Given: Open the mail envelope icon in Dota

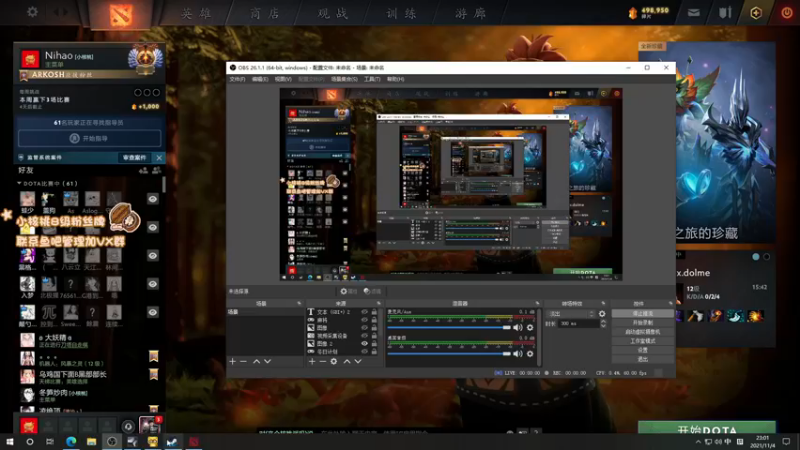Looking at the screenshot, I should pyautogui.click(x=692, y=12).
